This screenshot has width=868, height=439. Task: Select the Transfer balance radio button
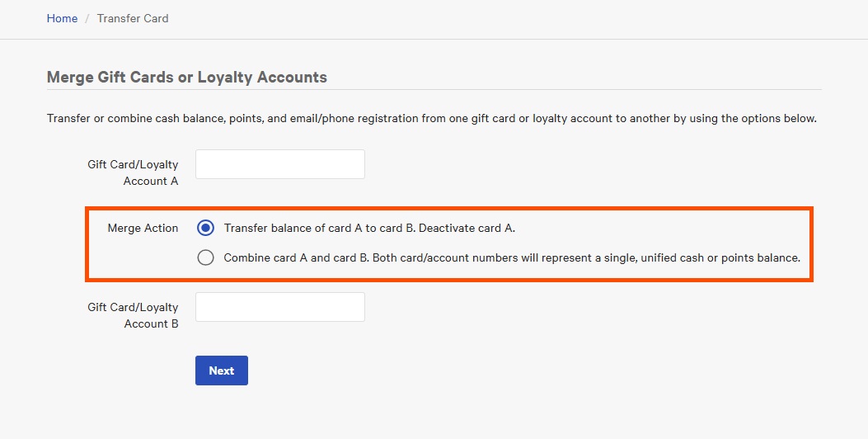click(x=206, y=228)
